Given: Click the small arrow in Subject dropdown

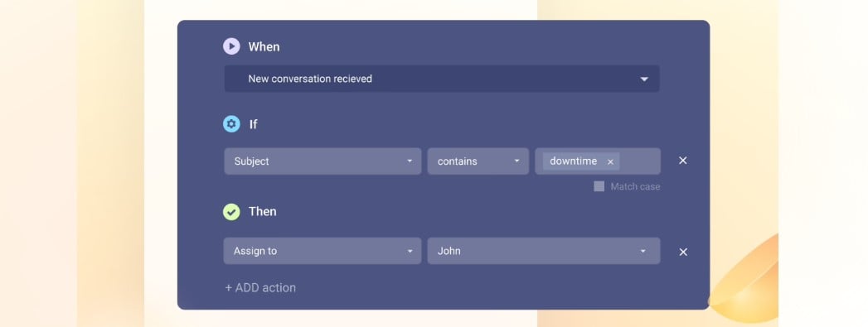Looking at the screenshot, I should [x=410, y=161].
